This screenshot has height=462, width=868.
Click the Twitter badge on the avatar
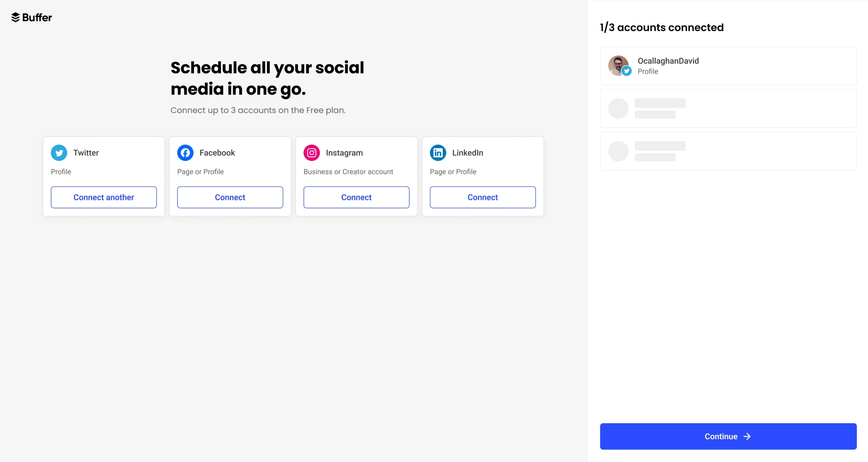pos(626,71)
